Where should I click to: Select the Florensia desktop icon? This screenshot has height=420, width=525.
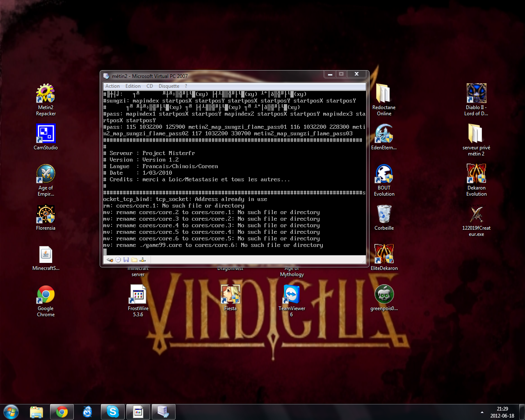coord(46,218)
